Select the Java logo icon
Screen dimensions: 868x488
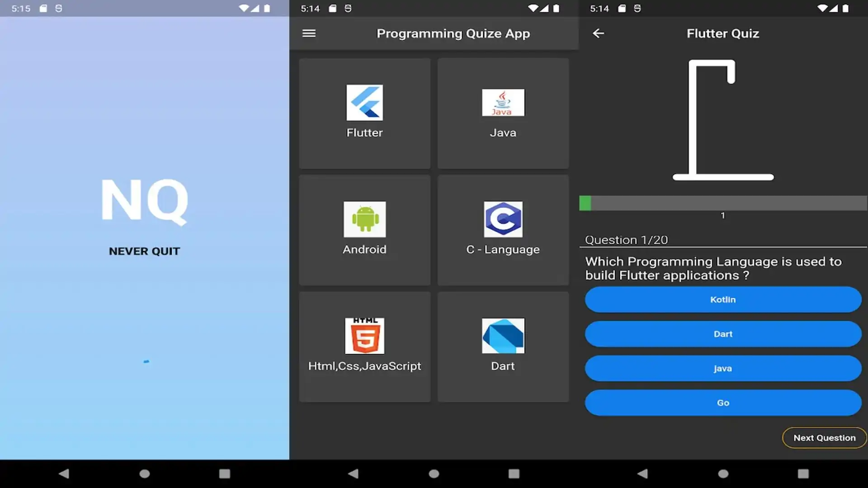coord(503,103)
